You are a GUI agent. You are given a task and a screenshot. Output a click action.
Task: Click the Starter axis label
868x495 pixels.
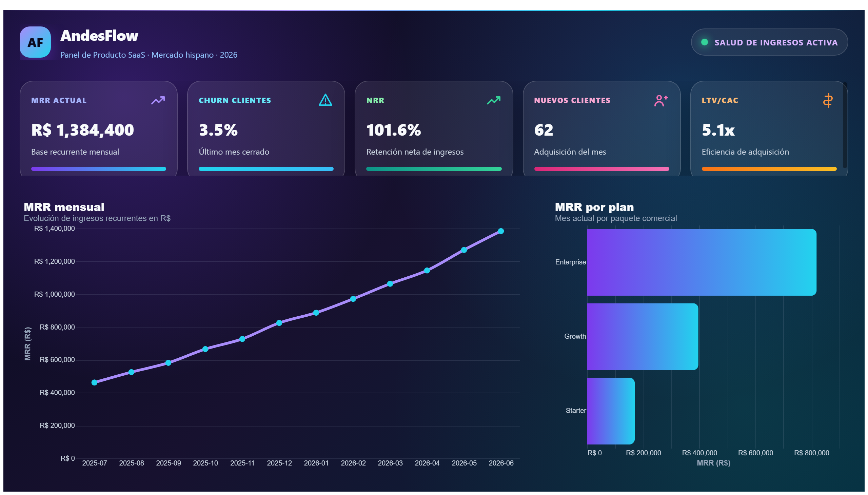click(576, 411)
